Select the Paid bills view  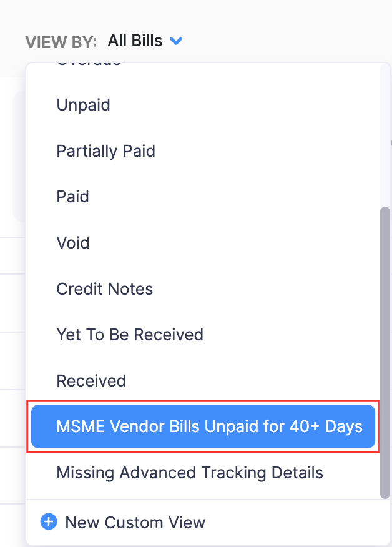[x=72, y=197]
